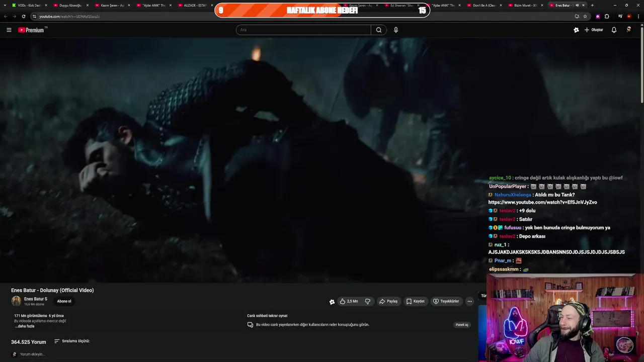Expand description with ...daha fazla
Screen dimensions: 644x362
pos(25,326)
